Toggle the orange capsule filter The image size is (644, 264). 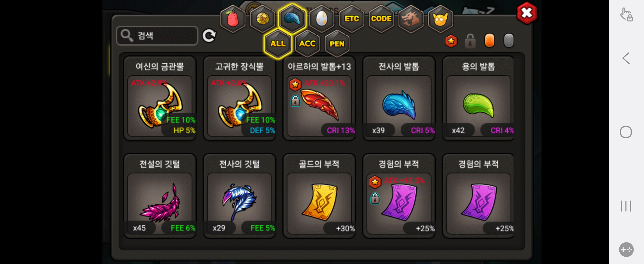[490, 40]
